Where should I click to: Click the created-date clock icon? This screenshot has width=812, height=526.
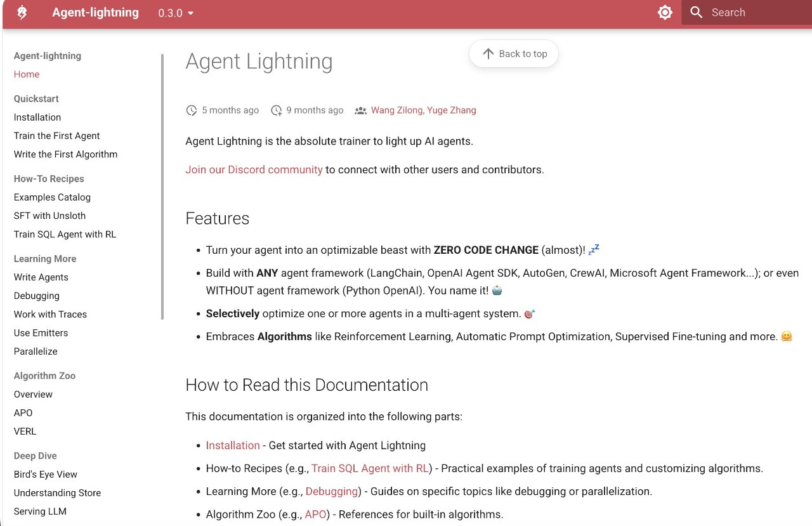tap(276, 110)
